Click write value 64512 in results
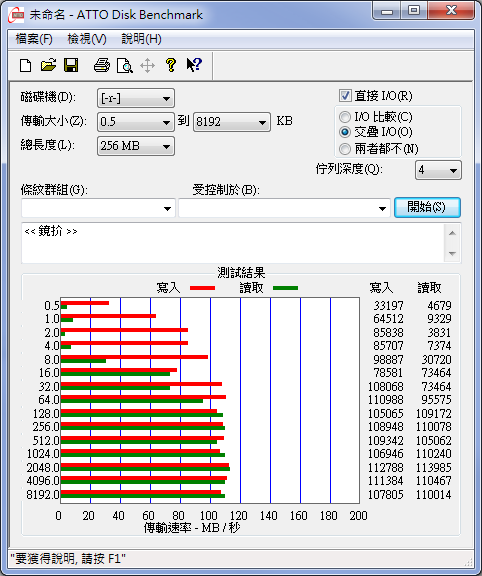This screenshot has height=576, width=482. pos(388,319)
